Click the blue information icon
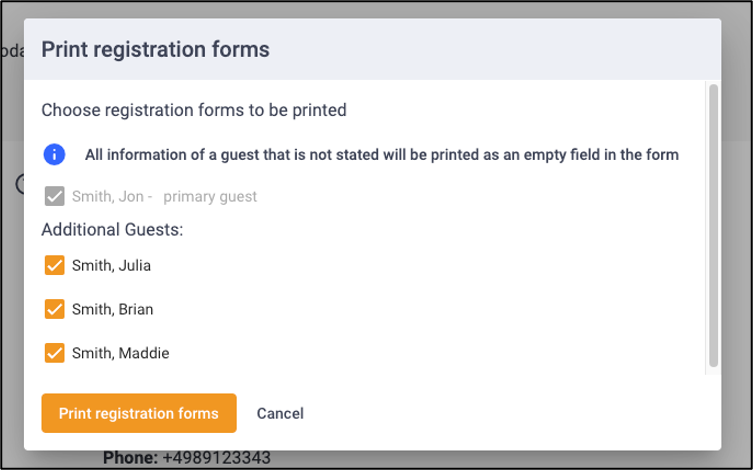The image size is (754, 470). click(54, 154)
